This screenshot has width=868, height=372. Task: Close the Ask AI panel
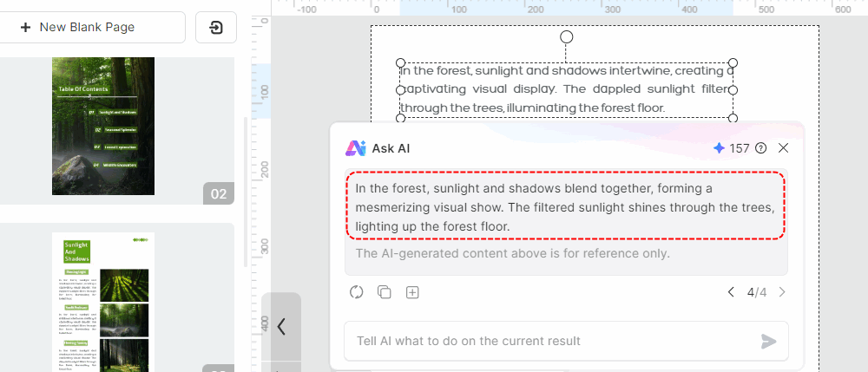coord(783,148)
